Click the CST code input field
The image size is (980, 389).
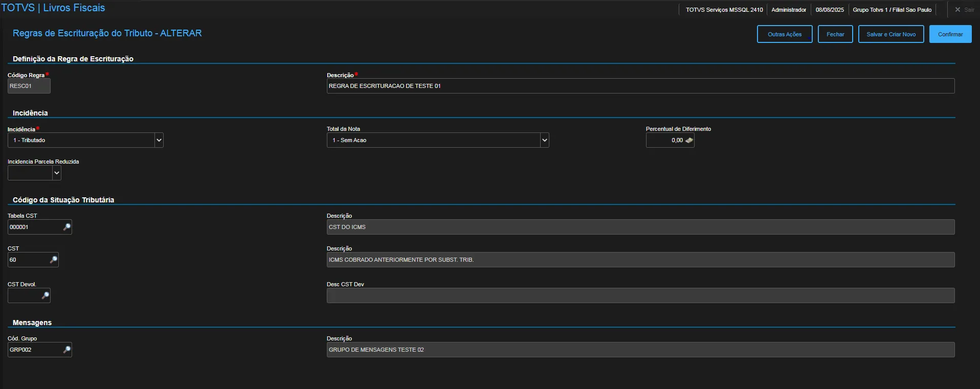click(28, 260)
